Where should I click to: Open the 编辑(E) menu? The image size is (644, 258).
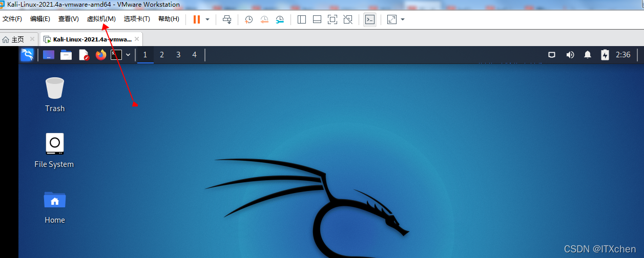pyautogui.click(x=40, y=19)
